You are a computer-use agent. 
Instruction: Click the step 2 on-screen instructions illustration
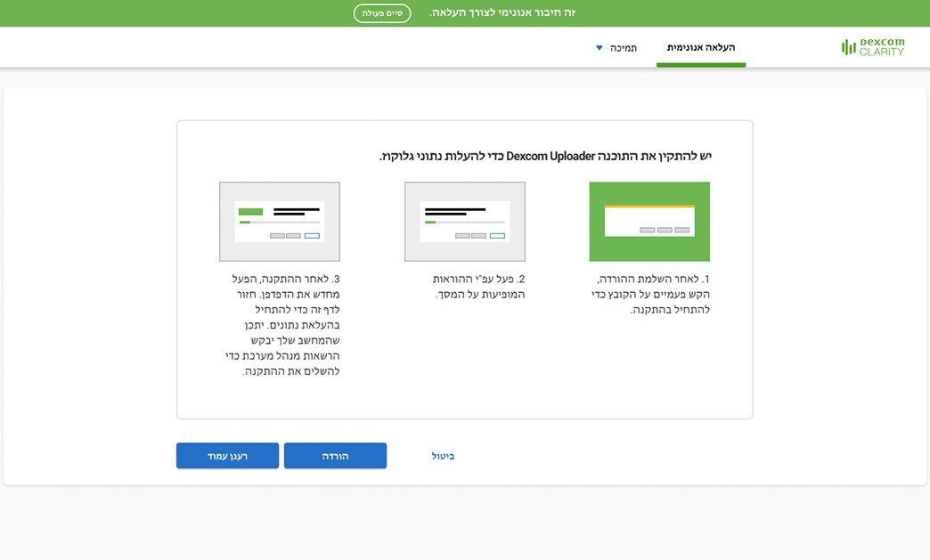pos(464,222)
